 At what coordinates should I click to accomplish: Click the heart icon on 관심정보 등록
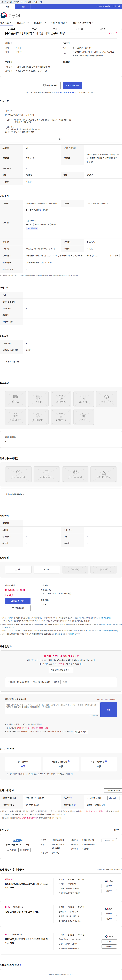tap(44, 86)
